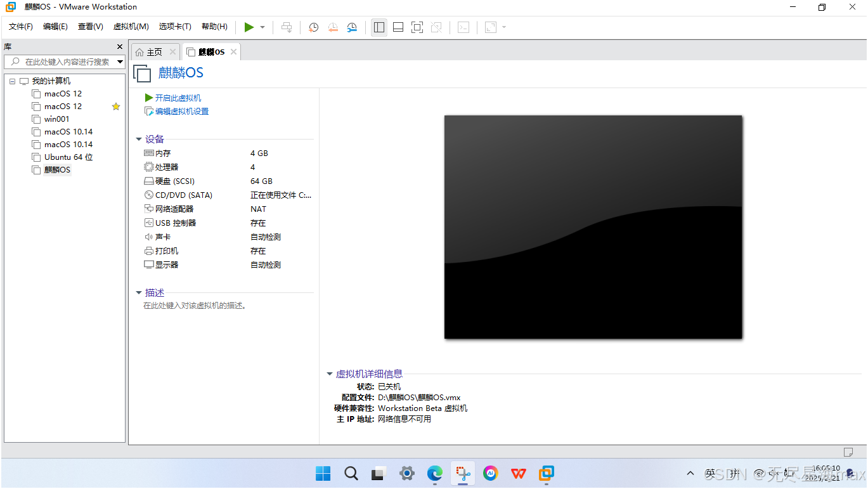This screenshot has width=868, height=489.
Task: Toggle the library sidebar view icon
Action: coord(379,27)
